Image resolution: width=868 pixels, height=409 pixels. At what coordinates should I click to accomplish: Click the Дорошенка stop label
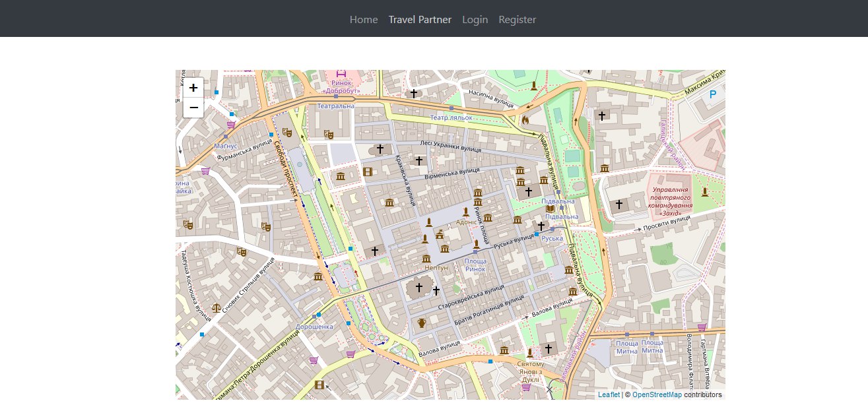(314, 327)
